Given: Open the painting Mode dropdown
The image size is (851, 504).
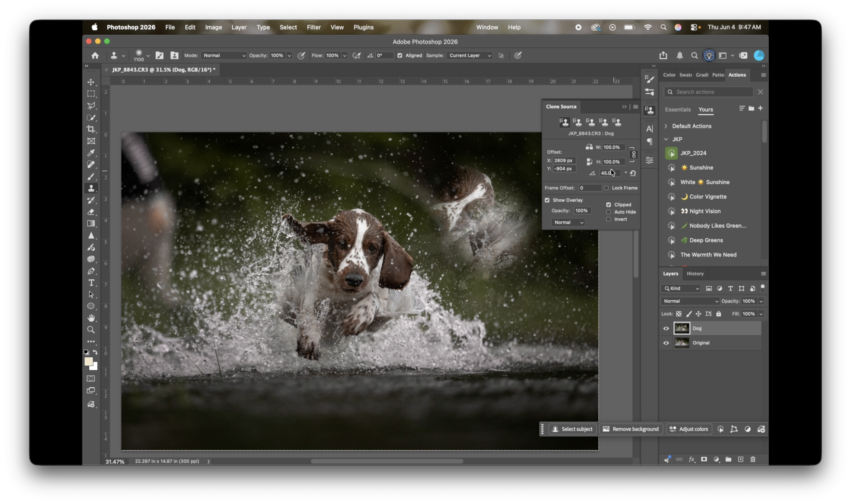Looking at the screenshot, I should pos(224,55).
